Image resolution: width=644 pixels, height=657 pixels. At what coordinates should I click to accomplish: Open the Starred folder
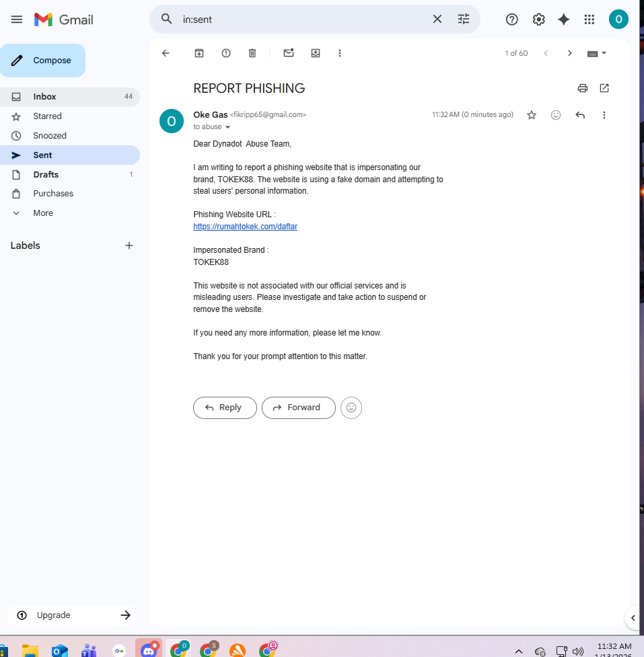pos(69,116)
